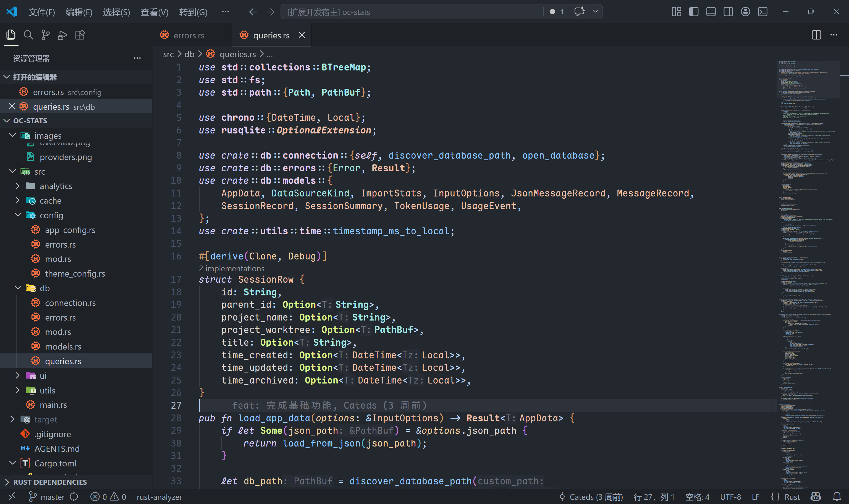Expand the RUST DEPENDENCIES section

[76, 482]
